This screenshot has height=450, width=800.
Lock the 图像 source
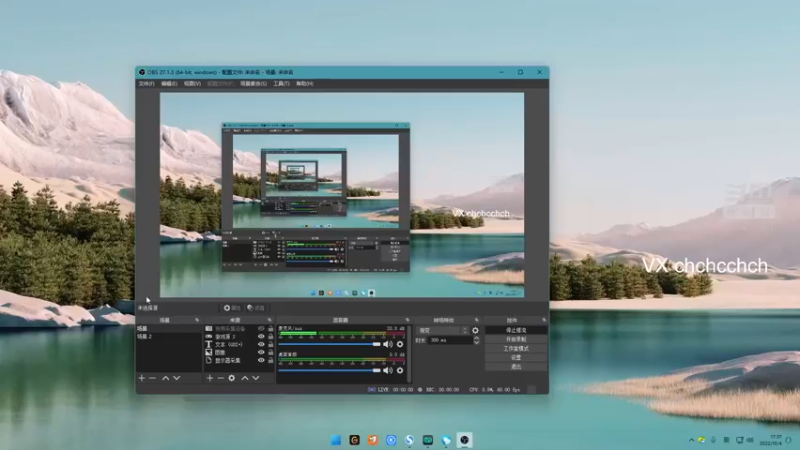271,353
